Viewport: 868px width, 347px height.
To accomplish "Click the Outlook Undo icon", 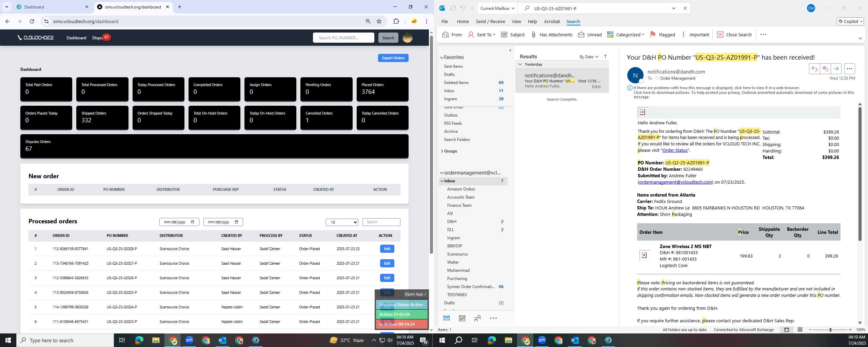I will (x=462, y=8).
